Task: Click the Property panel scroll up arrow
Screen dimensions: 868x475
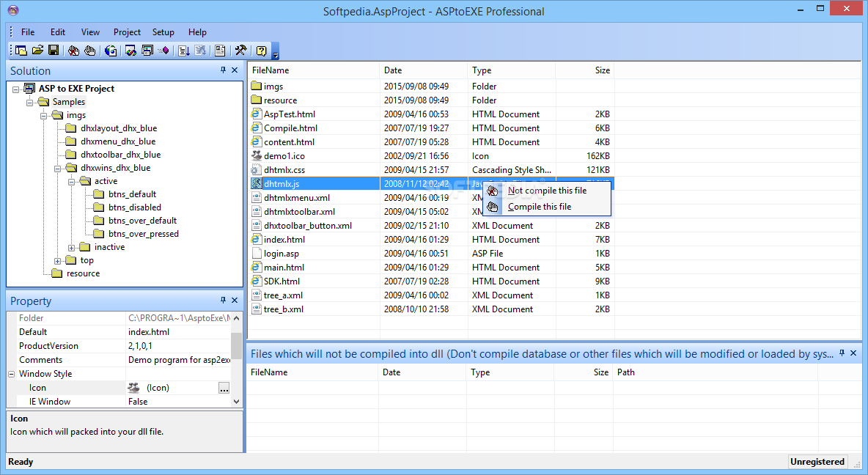Action: 236,318
